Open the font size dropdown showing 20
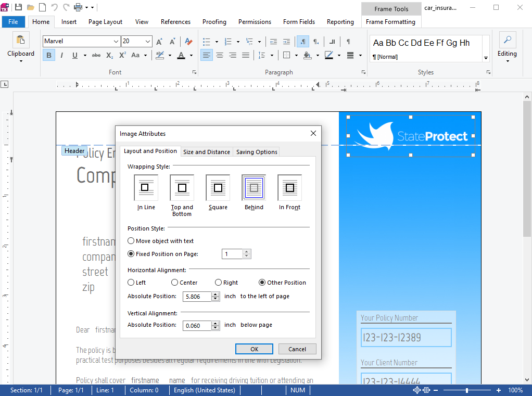The width and height of the screenshot is (532, 396). coord(148,41)
